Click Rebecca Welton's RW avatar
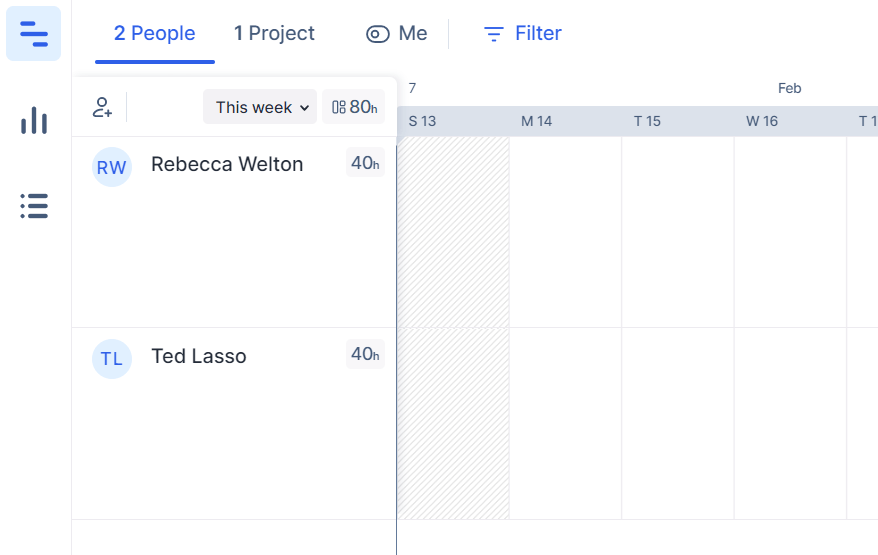Screen dimensions: 878x555 click(x=111, y=167)
